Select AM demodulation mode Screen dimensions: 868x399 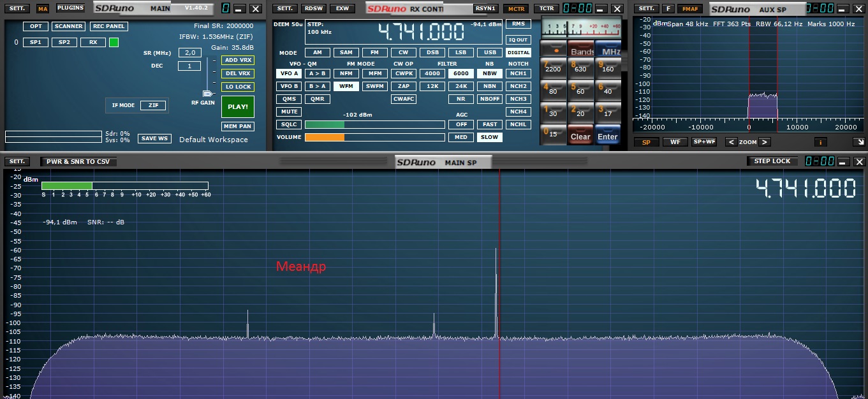pyautogui.click(x=317, y=53)
